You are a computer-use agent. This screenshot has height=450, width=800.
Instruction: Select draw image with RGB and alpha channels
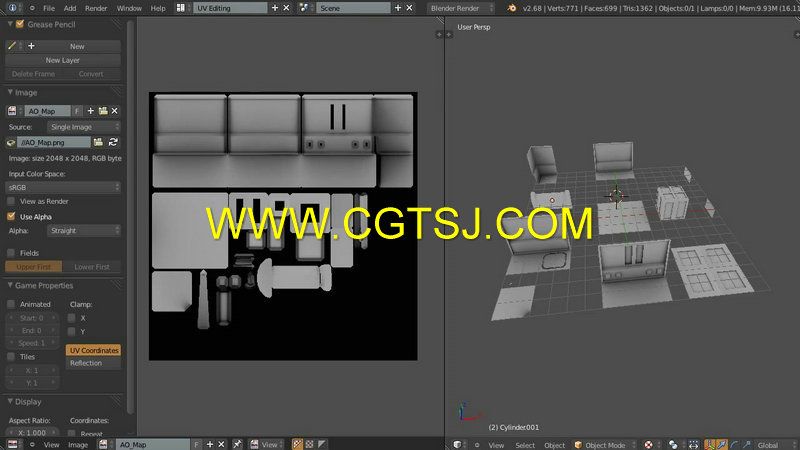[297, 444]
